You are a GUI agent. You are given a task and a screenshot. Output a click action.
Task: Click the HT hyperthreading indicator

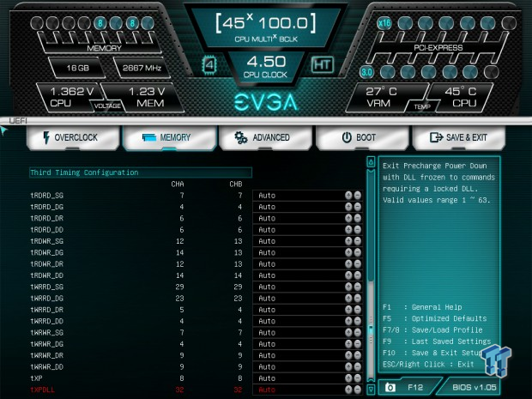[322, 64]
